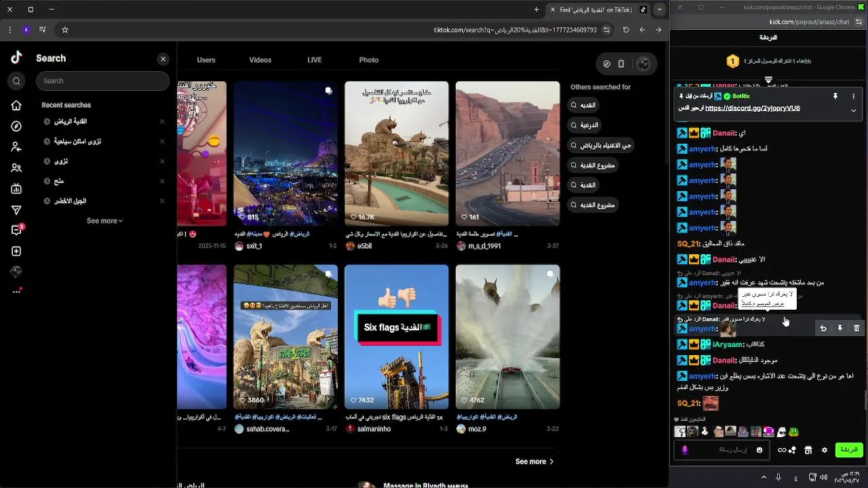Open new tab in TikTok Chrome window
The image size is (868, 488).
click(536, 9)
